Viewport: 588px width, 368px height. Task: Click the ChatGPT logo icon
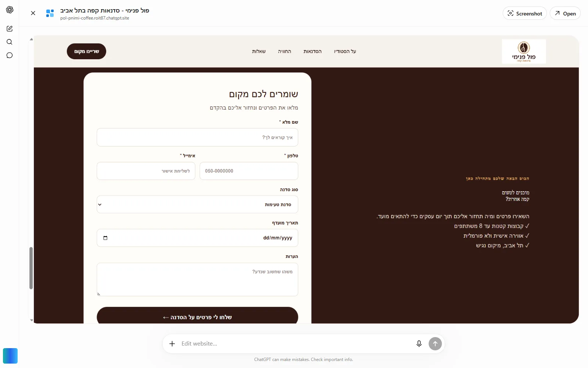coord(10,10)
